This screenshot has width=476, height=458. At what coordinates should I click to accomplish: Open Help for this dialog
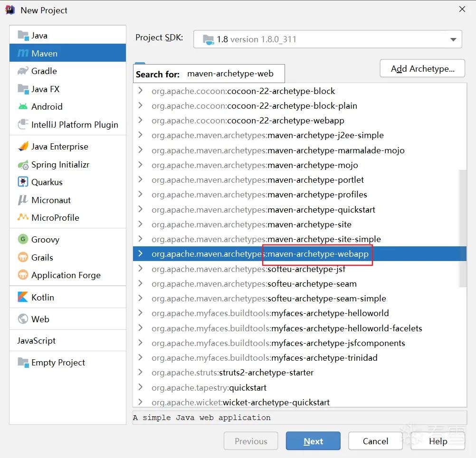tap(438, 441)
